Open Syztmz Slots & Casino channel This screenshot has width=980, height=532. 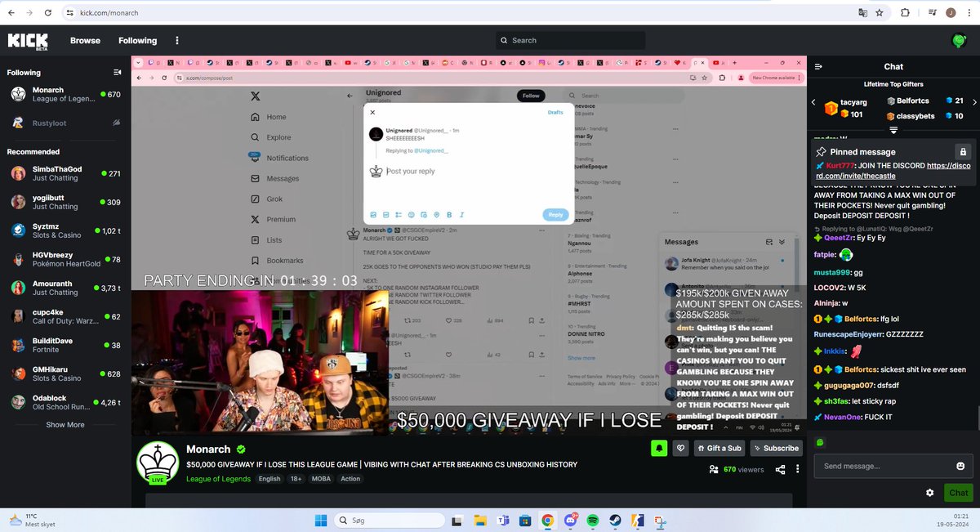(65, 230)
